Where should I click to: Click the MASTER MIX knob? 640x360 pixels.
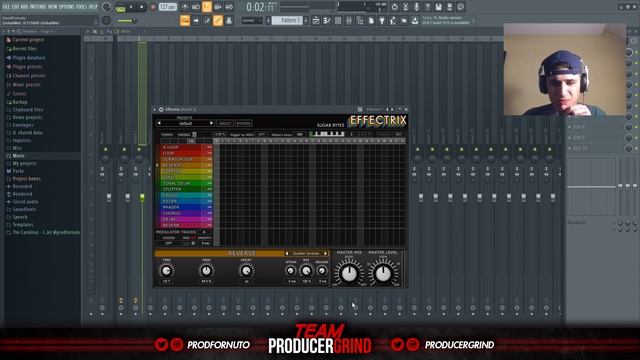pyautogui.click(x=349, y=274)
